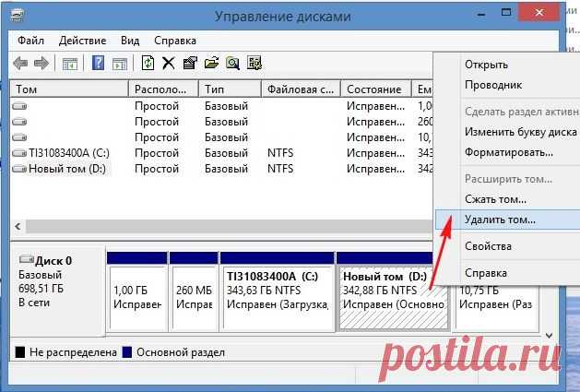Click the Новый том (D:) volume name in list
Image resolution: width=580 pixels, height=392 pixels.
click(67, 169)
